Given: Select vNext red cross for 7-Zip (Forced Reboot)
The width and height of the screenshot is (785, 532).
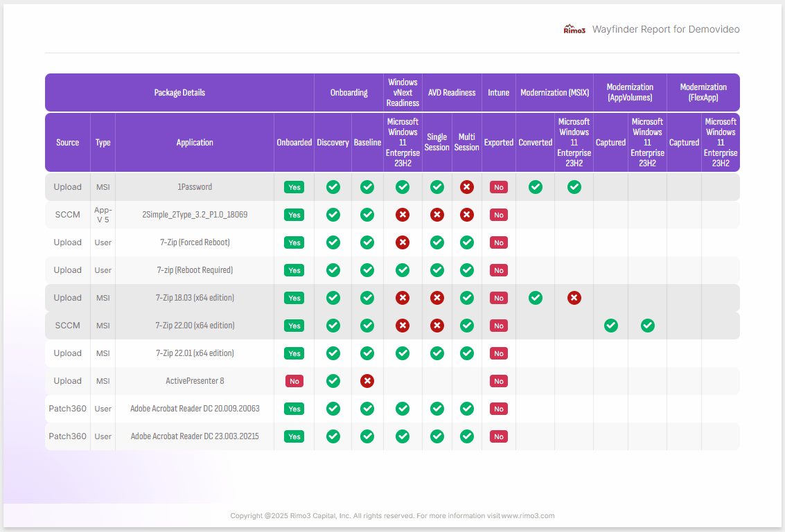Looking at the screenshot, I should (403, 242).
